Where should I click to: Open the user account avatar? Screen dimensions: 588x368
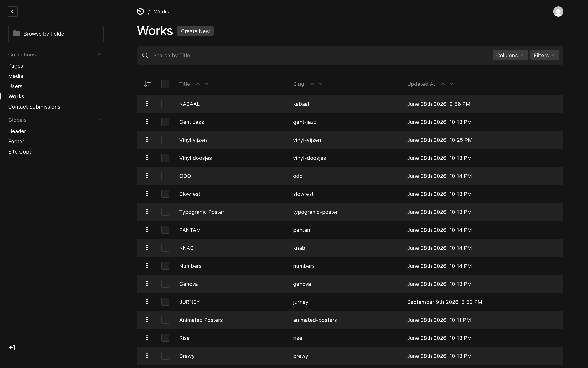click(558, 11)
